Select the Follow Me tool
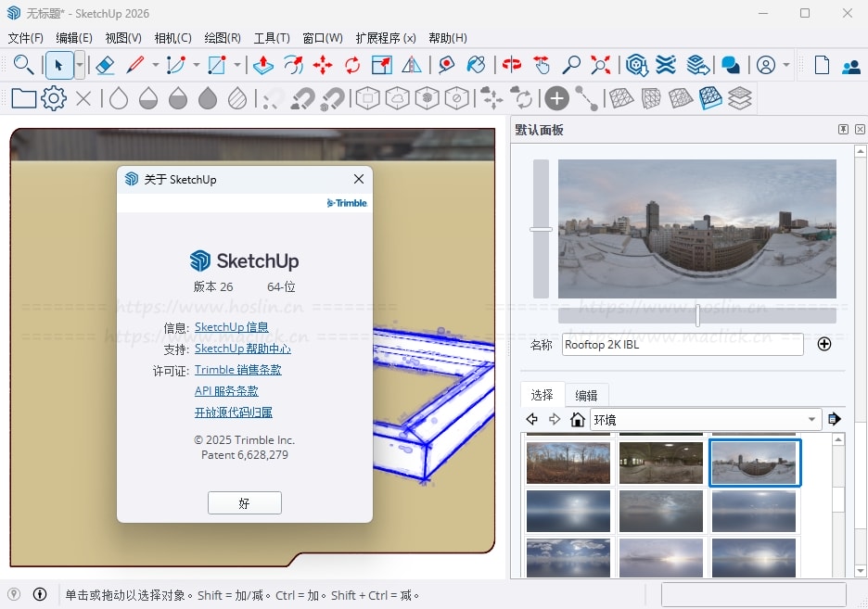This screenshot has height=609, width=868. click(x=295, y=65)
